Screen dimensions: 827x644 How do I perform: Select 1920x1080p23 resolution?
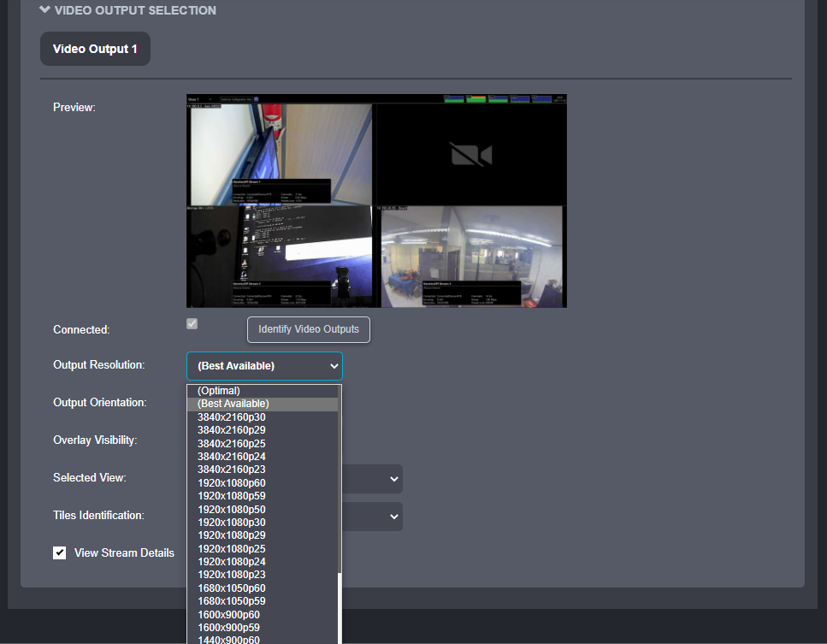pyautogui.click(x=263, y=575)
